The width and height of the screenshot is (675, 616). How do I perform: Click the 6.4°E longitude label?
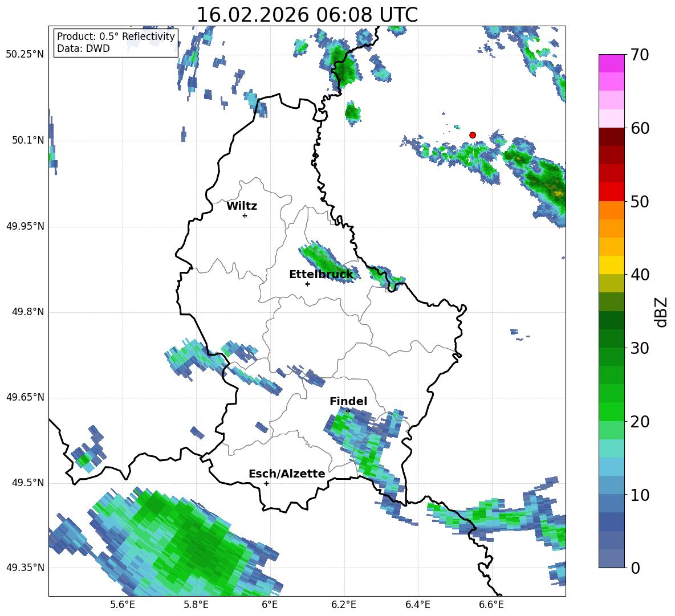click(417, 605)
